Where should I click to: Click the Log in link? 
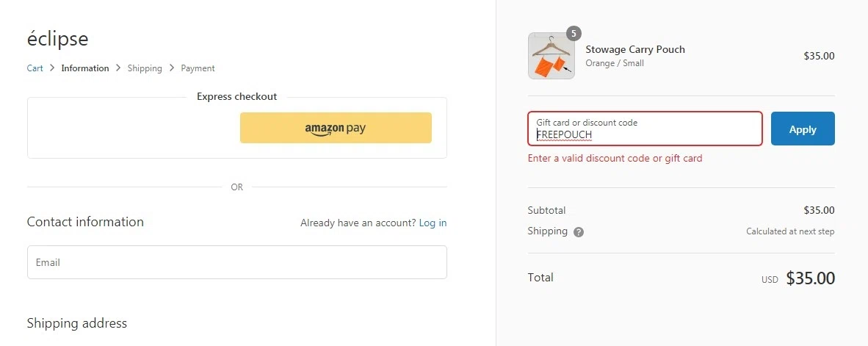(433, 223)
